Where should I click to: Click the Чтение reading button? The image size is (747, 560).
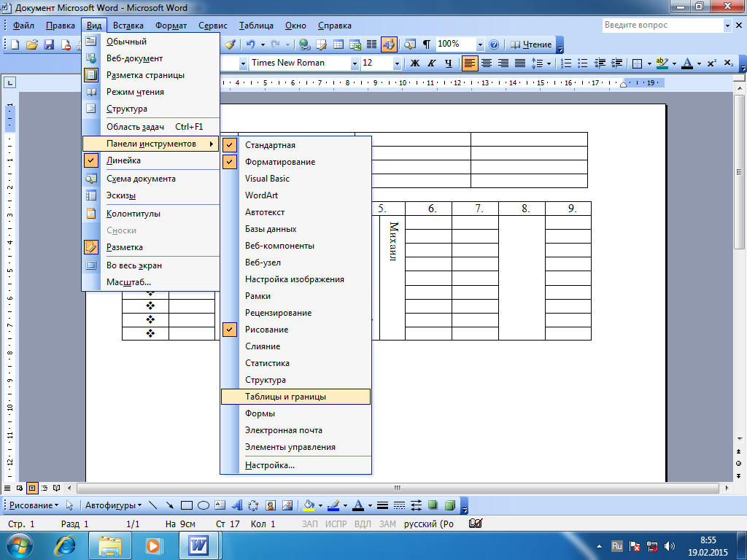[x=531, y=44]
